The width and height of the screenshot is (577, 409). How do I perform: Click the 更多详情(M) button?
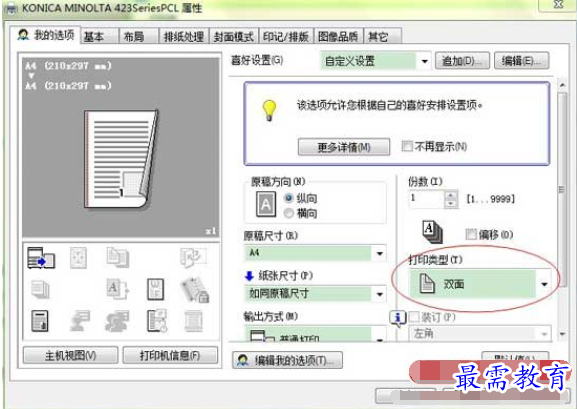344,147
